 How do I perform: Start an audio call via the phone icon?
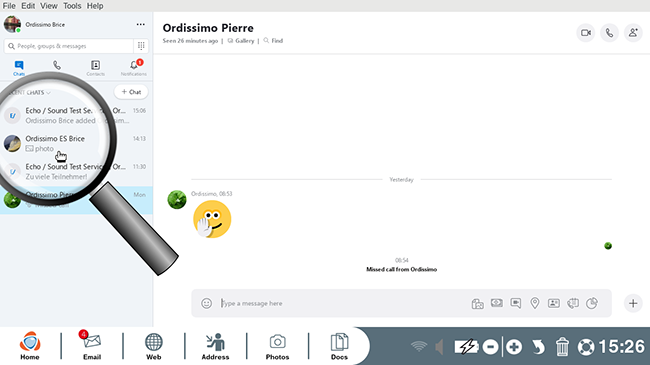coord(609,33)
